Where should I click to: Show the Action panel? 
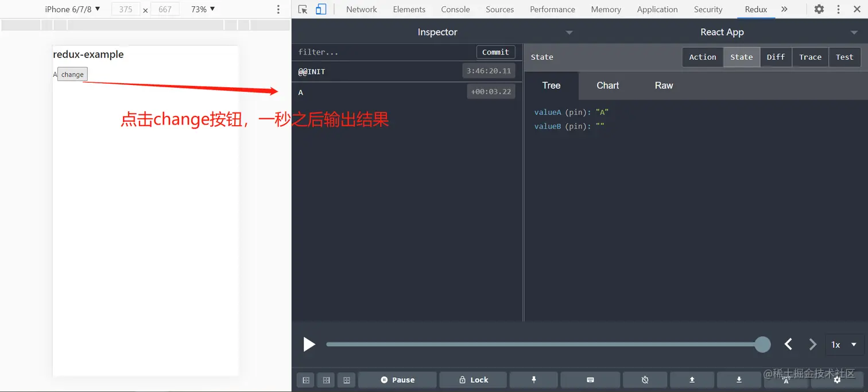click(x=703, y=57)
